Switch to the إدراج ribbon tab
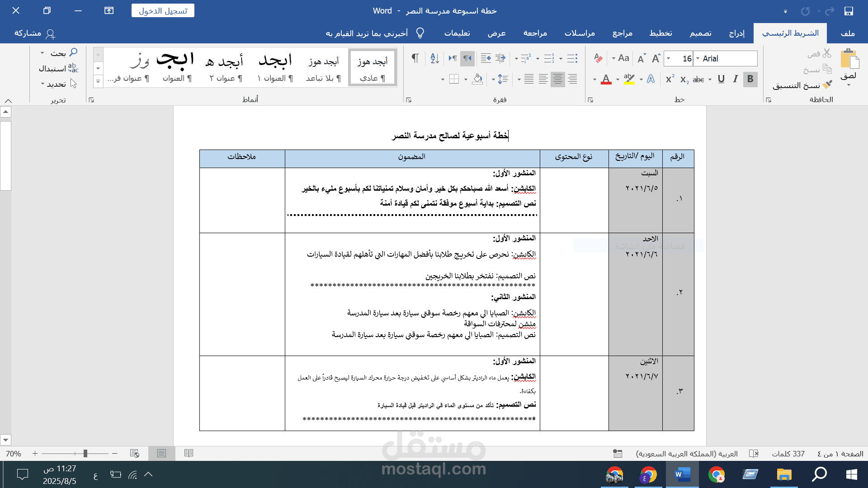The image size is (868, 488). [737, 33]
